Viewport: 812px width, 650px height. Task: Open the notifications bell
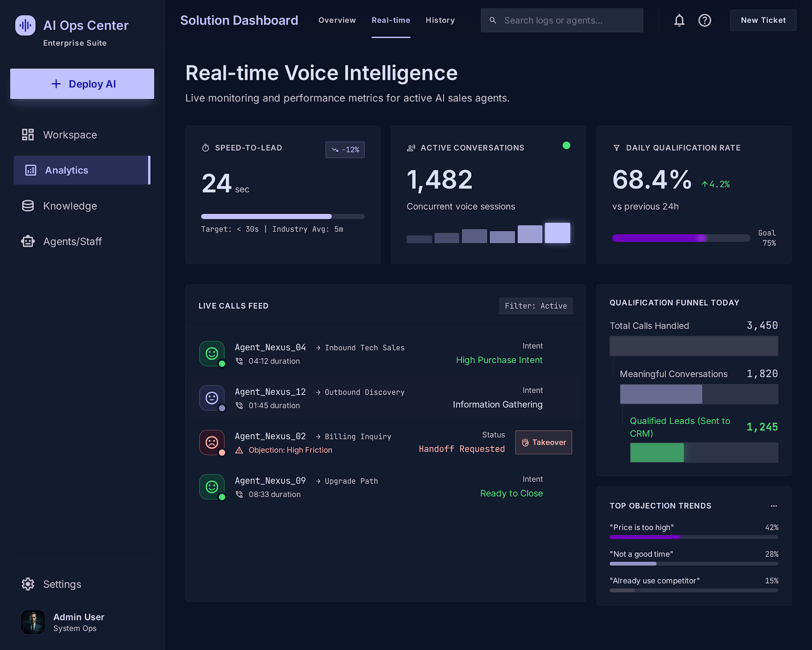(679, 20)
